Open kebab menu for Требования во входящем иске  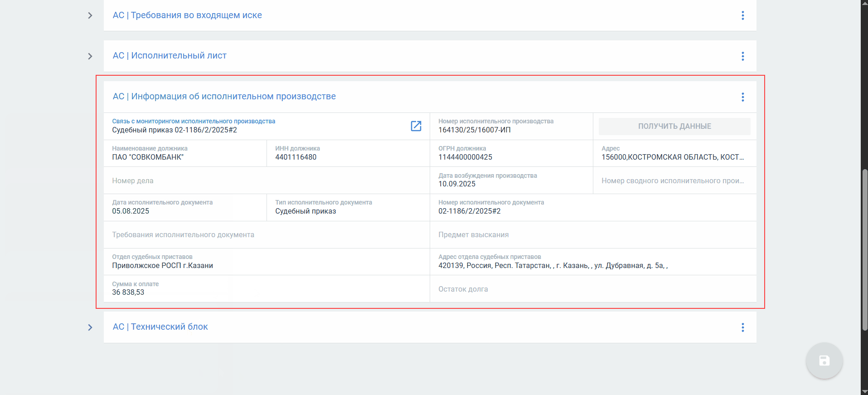pyautogui.click(x=742, y=15)
